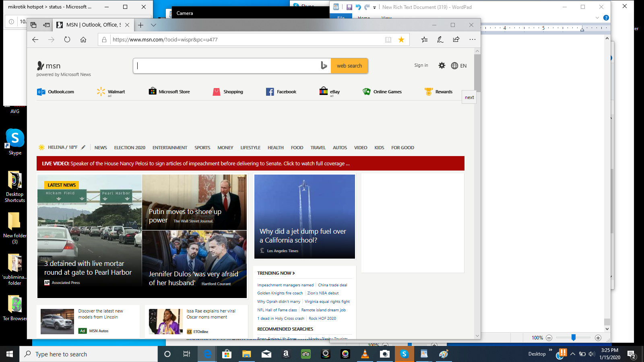Refresh the MSN page
This screenshot has width=644, height=362.
pyautogui.click(x=67, y=39)
